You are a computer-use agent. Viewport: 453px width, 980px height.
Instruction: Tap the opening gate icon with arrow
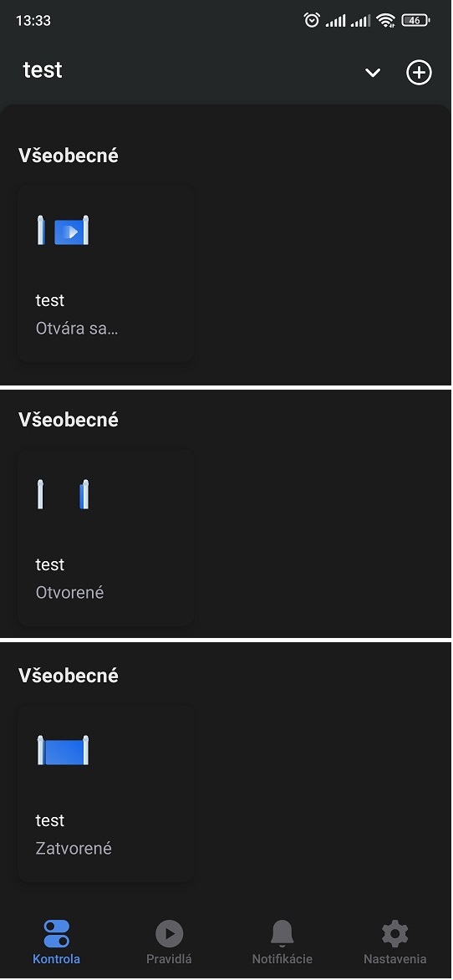click(x=64, y=230)
